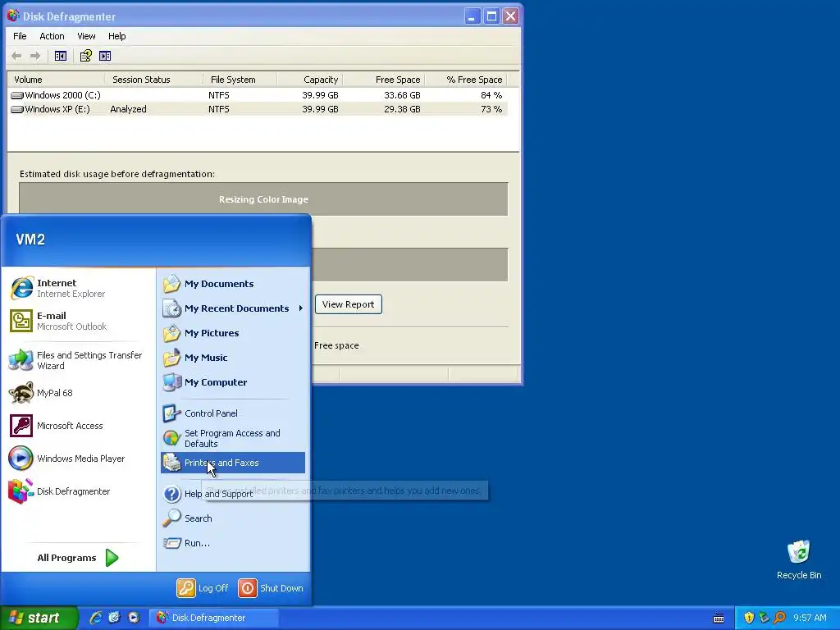840x630 pixels.
Task: Click the start button
Action: [x=39, y=618]
